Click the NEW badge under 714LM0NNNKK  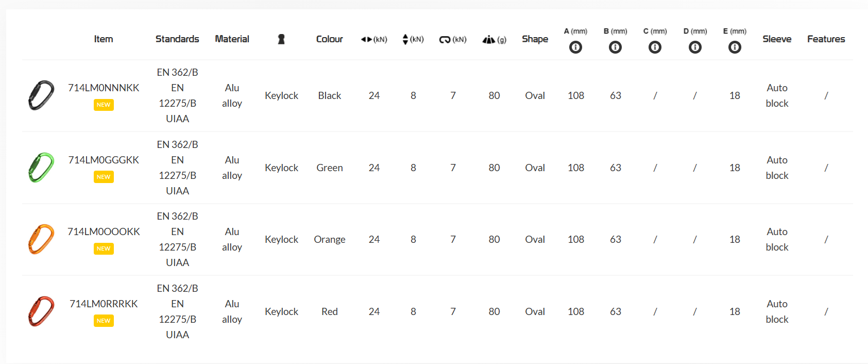104,105
